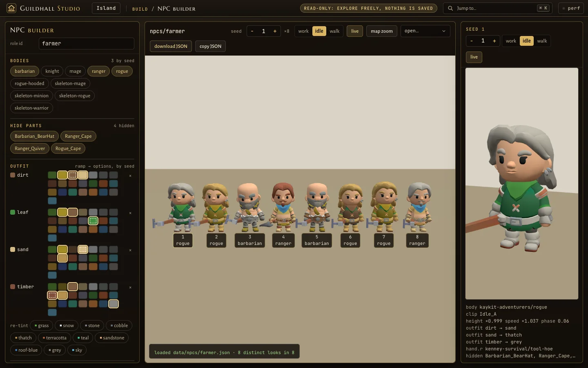Remove the leaf outfit row with its x
Viewport: 588px width, 368px height.
(x=130, y=213)
